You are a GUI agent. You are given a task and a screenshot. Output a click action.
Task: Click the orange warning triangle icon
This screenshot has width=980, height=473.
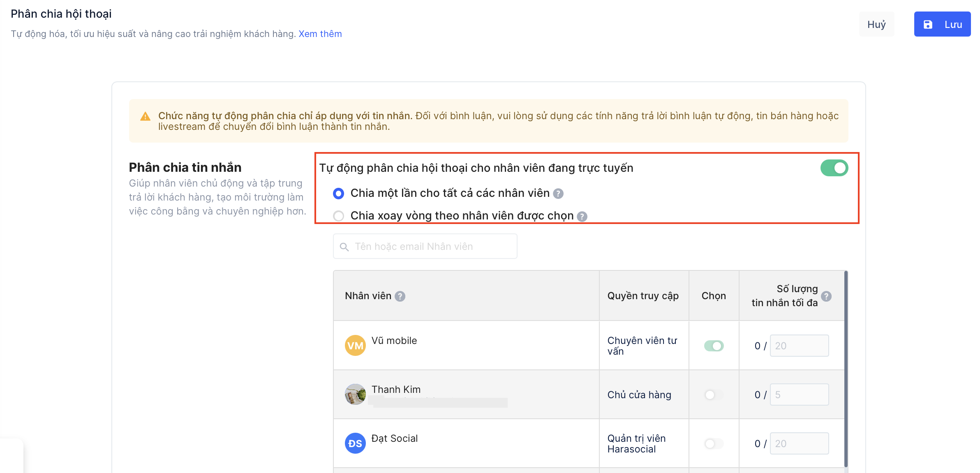click(145, 117)
